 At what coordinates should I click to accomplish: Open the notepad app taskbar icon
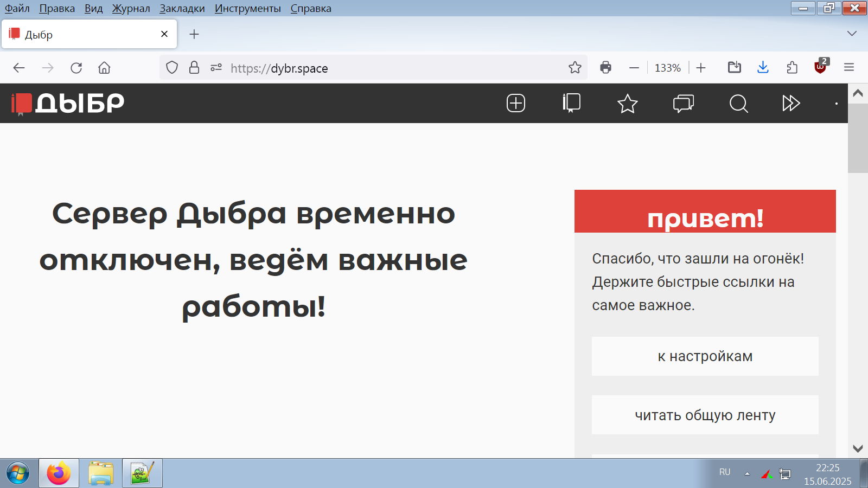142,473
